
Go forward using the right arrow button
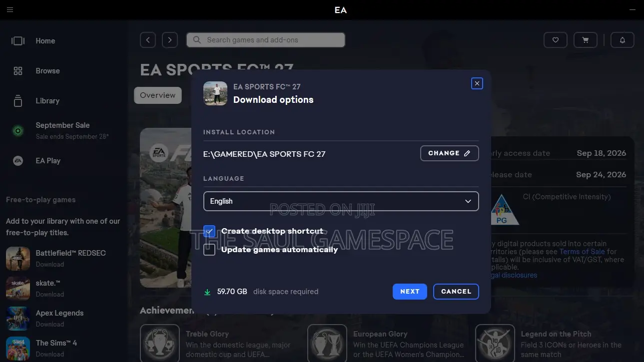coord(170,40)
